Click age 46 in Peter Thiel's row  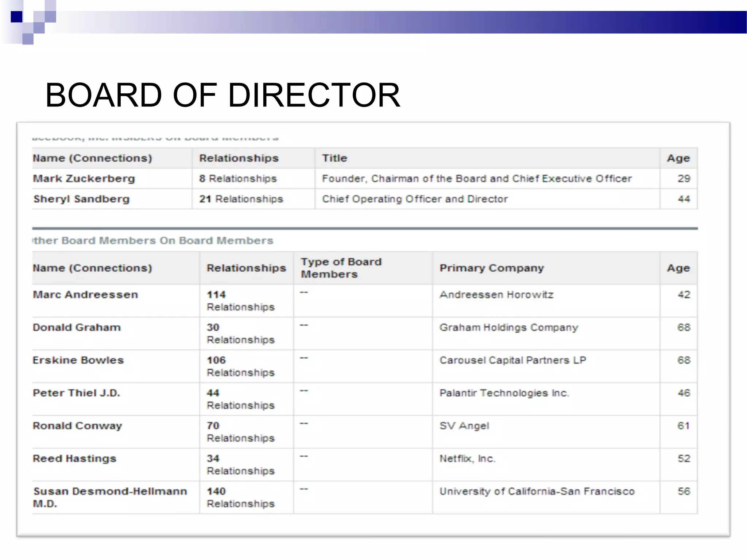(x=684, y=393)
